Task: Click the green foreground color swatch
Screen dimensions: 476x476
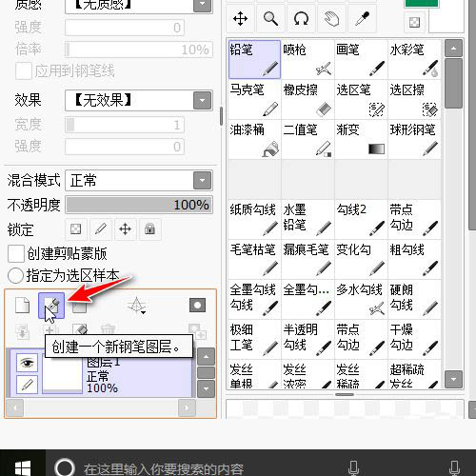Action: point(422,3)
